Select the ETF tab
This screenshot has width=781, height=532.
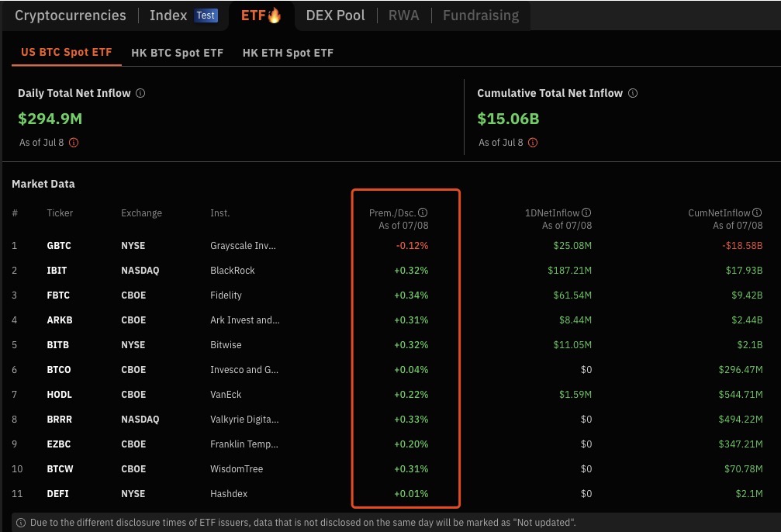(x=261, y=16)
